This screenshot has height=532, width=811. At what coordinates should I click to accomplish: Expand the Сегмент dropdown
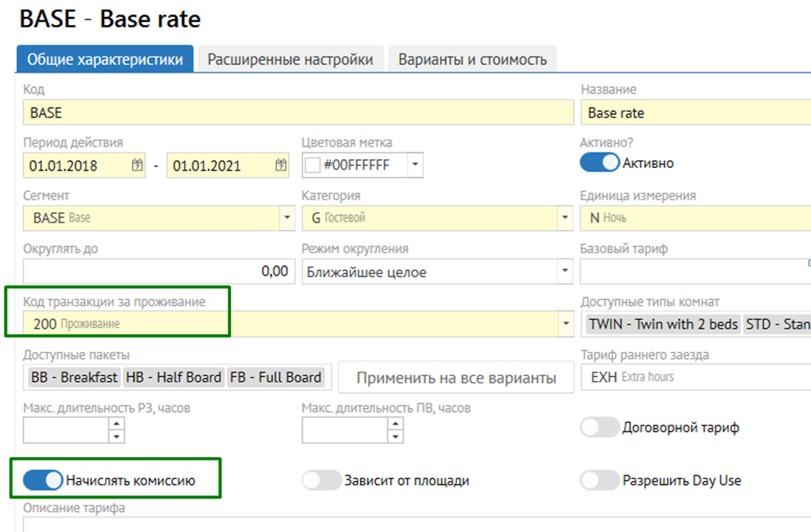(x=286, y=218)
